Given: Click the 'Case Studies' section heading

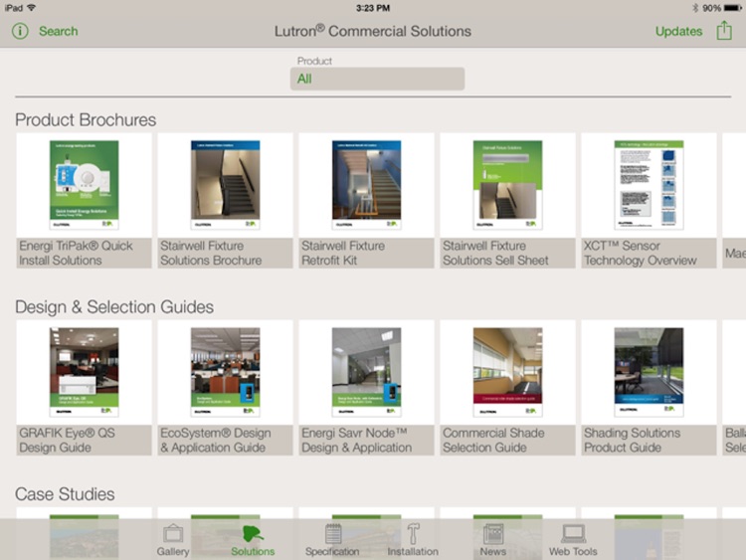Looking at the screenshot, I should (65, 494).
